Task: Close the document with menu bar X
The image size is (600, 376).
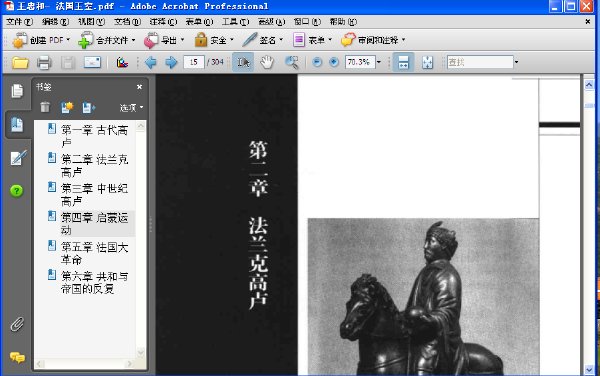Action: click(x=588, y=22)
